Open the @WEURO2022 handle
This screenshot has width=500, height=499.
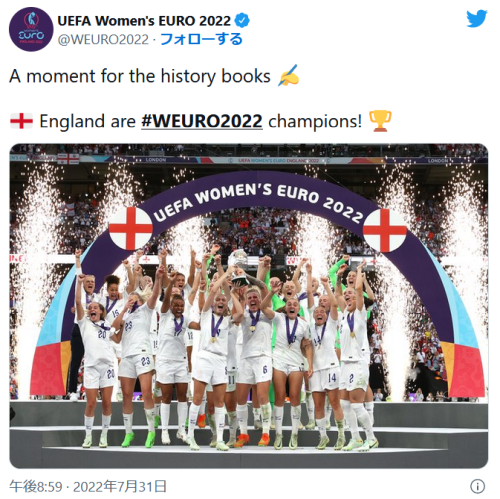pyautogui.click(x=103, y=39)
